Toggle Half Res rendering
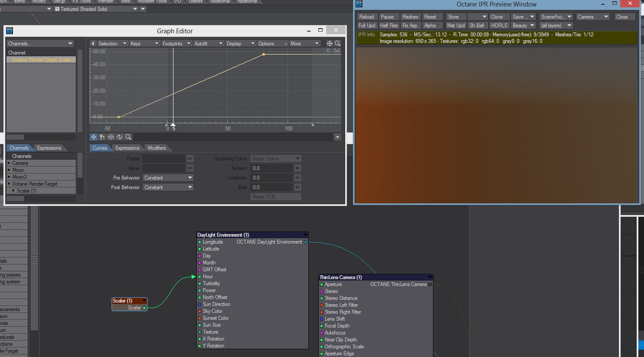Viewport: 644px width, 357px height. 389,26
